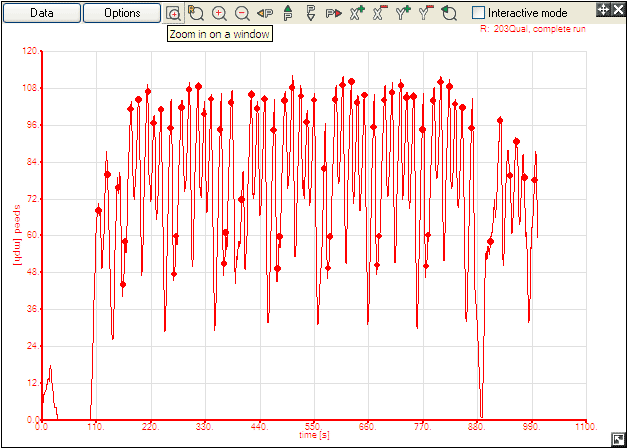Pan plot up with green up-arrow P icon
The image size is (627, 448).
[288, 13]
